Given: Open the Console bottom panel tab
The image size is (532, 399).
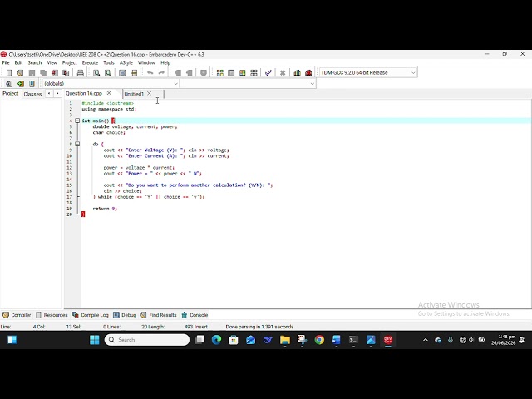Looking at the screenshot, I should click(x=195, y=315).
